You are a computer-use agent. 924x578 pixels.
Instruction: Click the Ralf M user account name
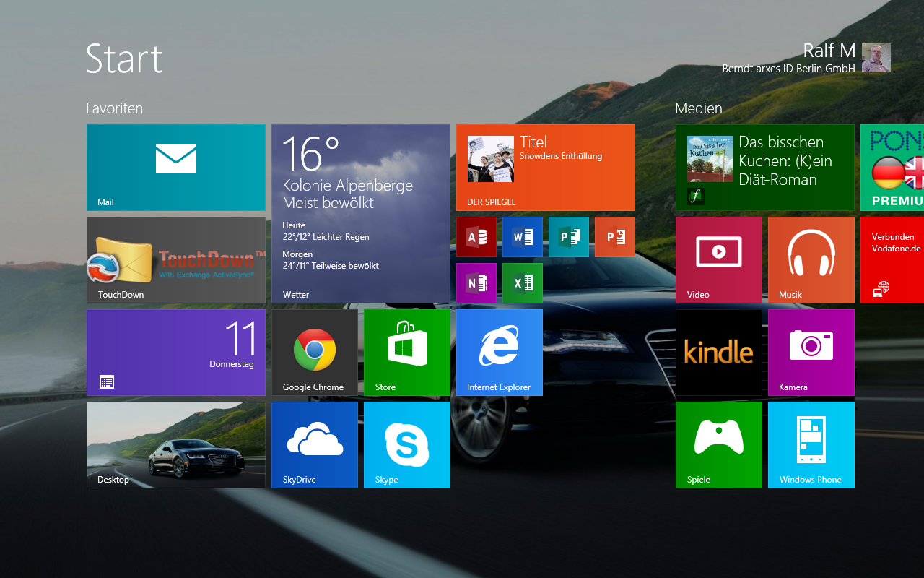coord(829,51)
